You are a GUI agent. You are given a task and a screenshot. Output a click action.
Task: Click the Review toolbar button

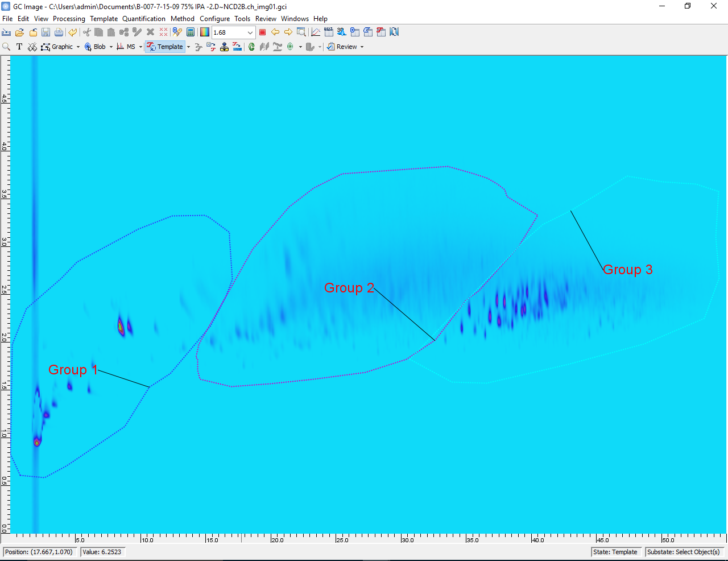342,47
